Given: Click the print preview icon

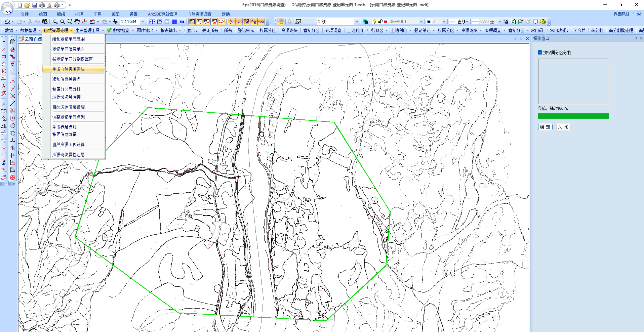Looking at the screenshot, I should pos(49,5).
